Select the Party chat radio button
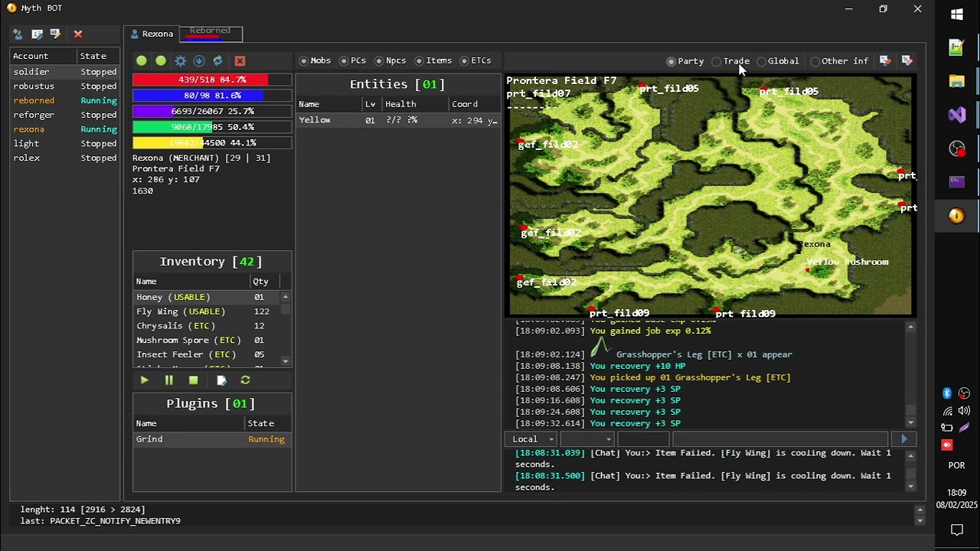 coord(685,61)
